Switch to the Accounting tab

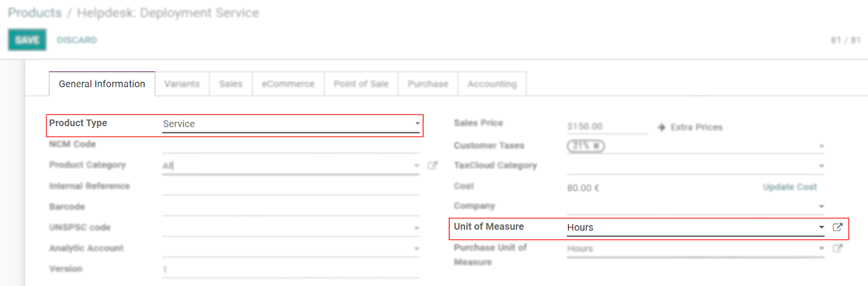click(x=492, y=84)
